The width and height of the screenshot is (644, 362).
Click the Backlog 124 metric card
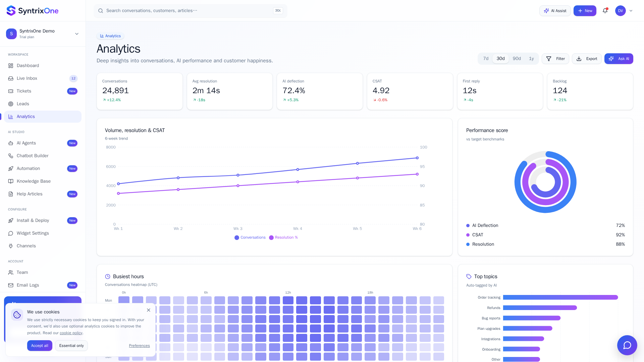[590, 91]
